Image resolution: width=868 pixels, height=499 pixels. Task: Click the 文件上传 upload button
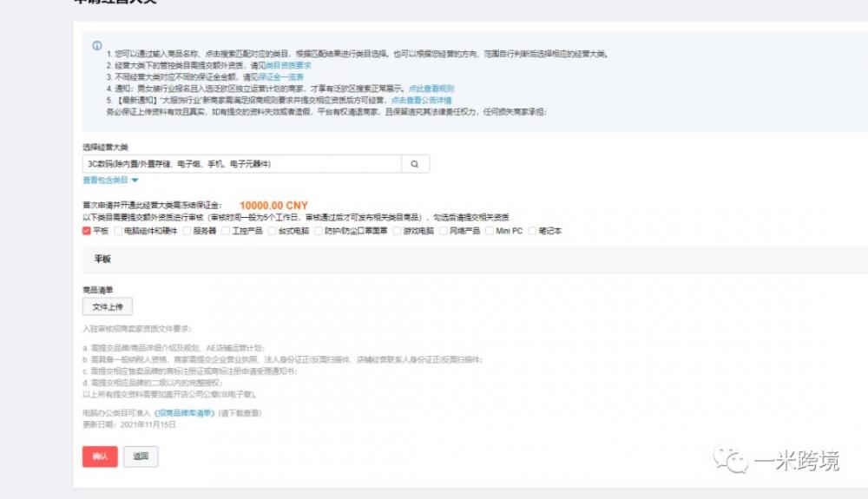[x=108, y=306]
